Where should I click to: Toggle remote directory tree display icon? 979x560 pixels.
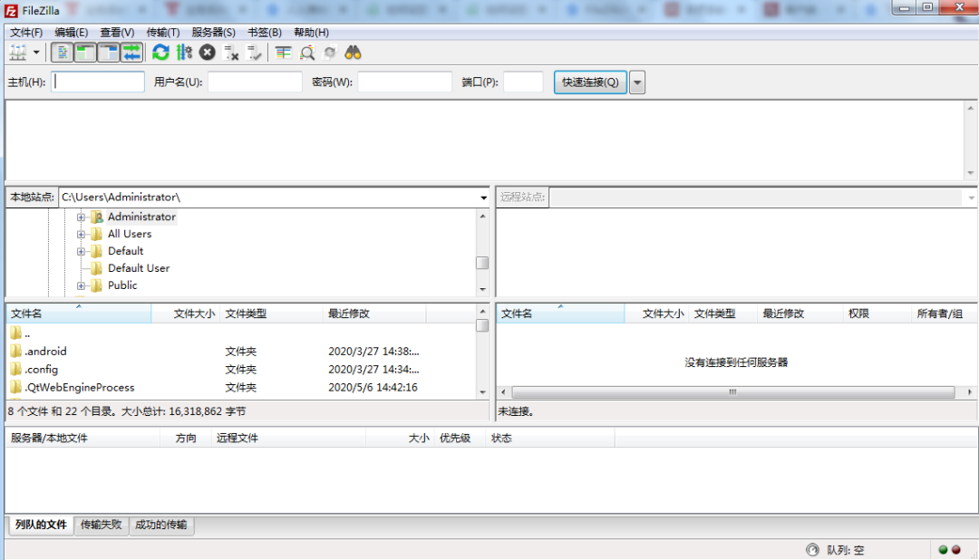point(109,53)
